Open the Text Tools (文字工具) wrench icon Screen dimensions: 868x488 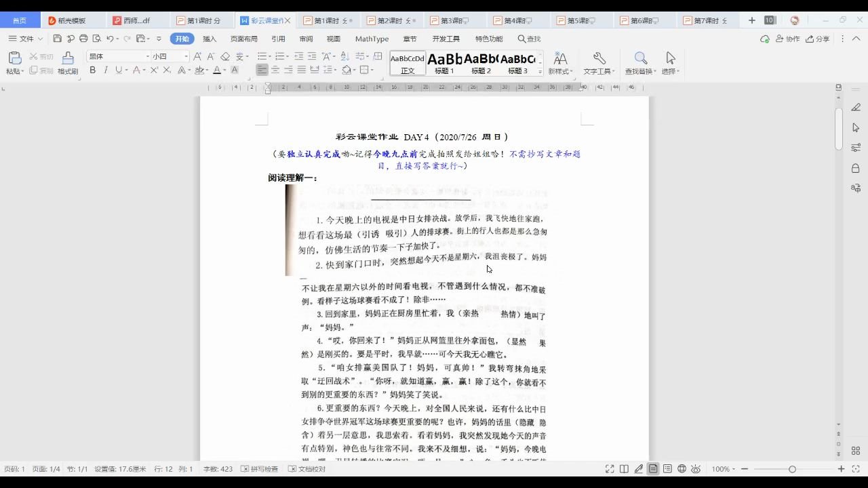(x=599, y=58)
